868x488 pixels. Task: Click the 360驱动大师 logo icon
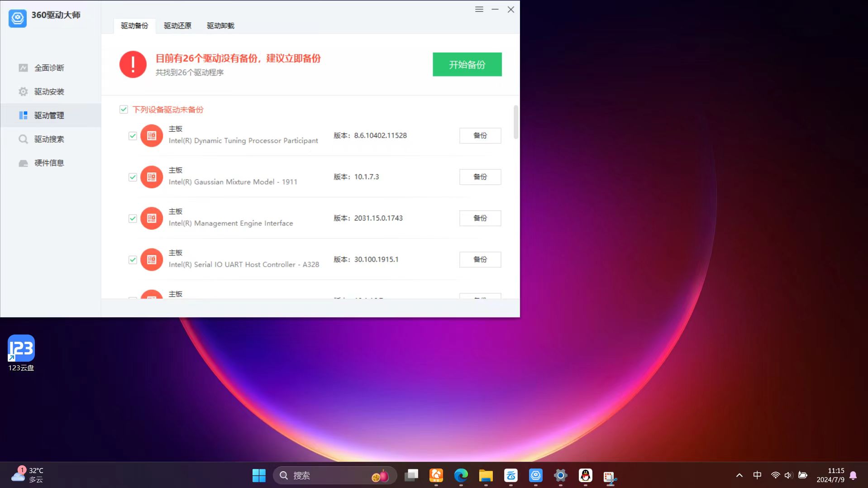pos(18,18)
